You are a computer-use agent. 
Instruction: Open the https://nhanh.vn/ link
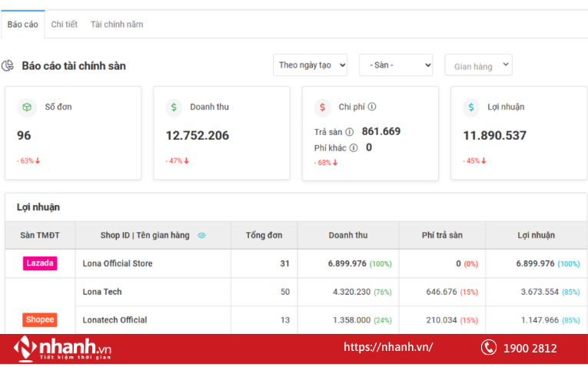388,347
